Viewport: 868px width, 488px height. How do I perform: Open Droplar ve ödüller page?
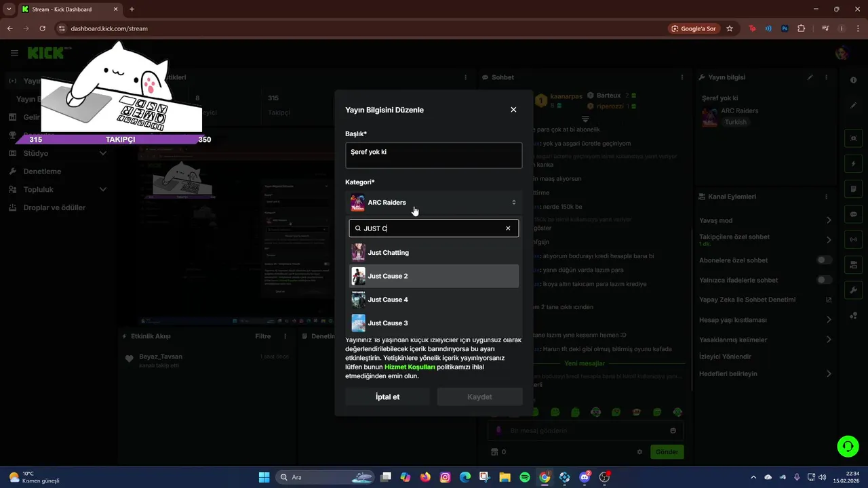click(x=54, y=207)
